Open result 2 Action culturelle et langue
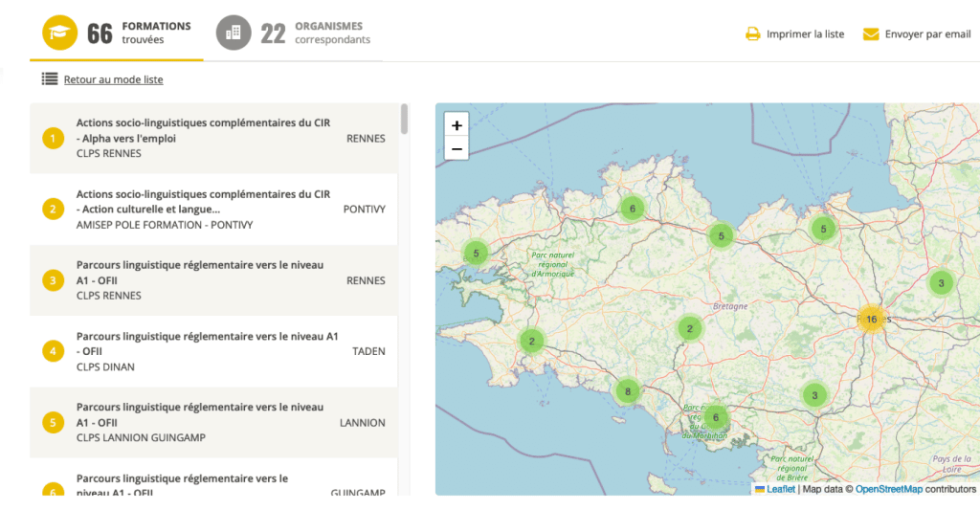 213,210
